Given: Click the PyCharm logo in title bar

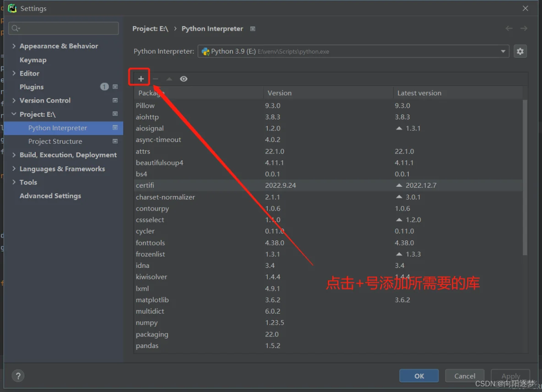Looking at the screenshot, I should click(12, 8).
